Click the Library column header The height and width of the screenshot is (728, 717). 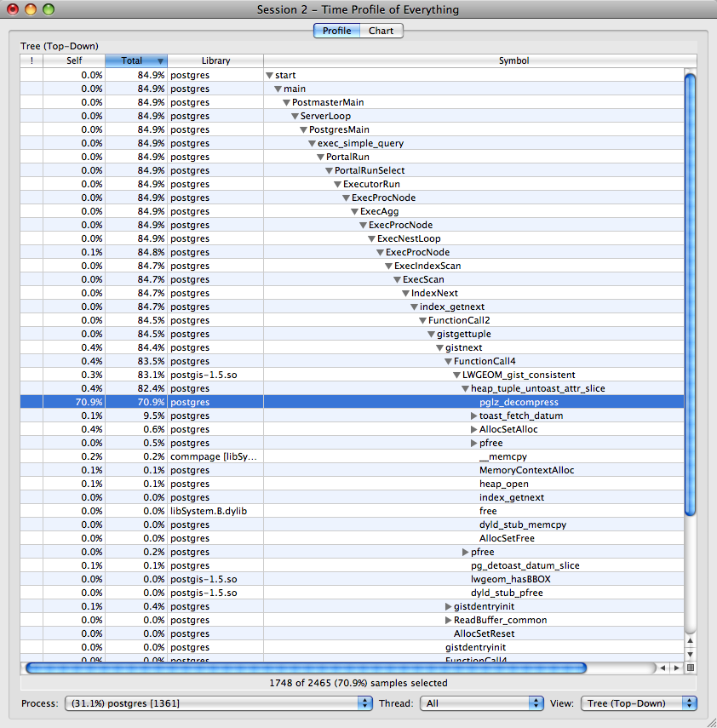click(215, 61)
